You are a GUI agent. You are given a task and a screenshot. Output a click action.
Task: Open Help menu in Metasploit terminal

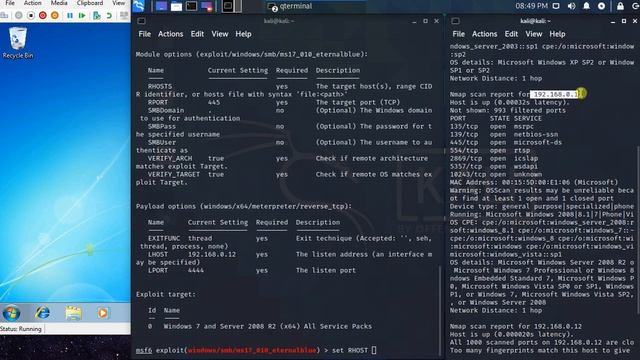click(243, 34)
